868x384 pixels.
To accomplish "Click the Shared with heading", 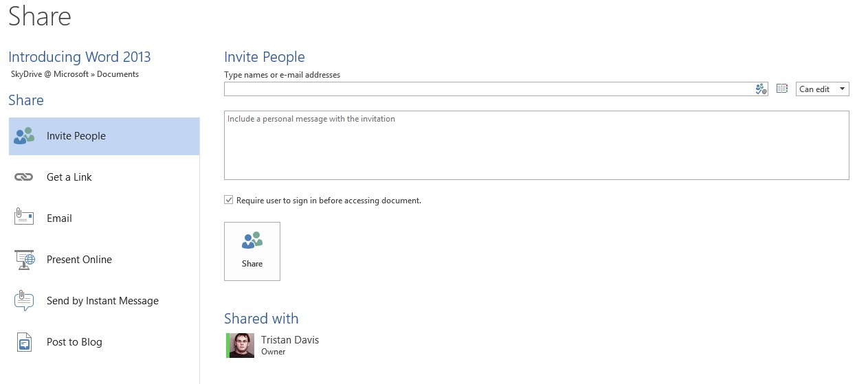I will (x=261, y=319).
